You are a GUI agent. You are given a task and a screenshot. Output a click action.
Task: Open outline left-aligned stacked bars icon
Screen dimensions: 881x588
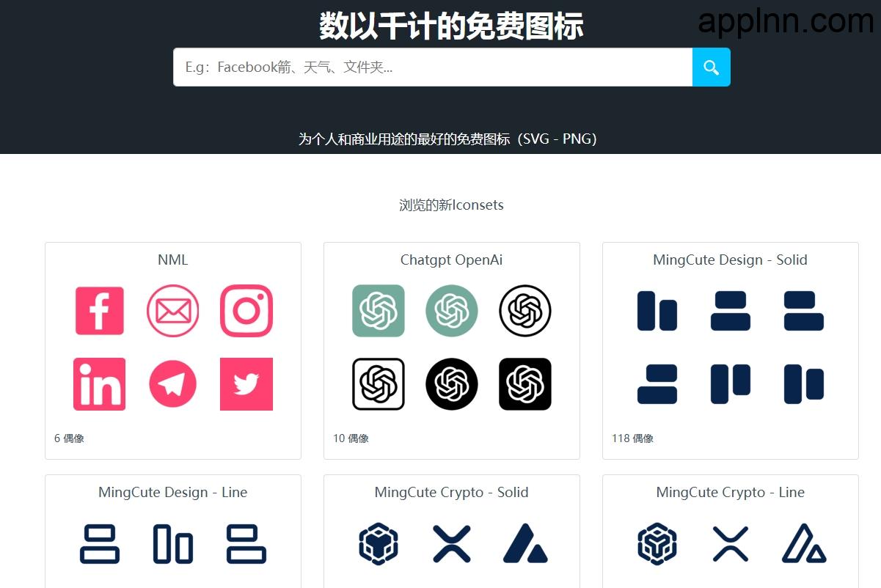click(246, 544)
